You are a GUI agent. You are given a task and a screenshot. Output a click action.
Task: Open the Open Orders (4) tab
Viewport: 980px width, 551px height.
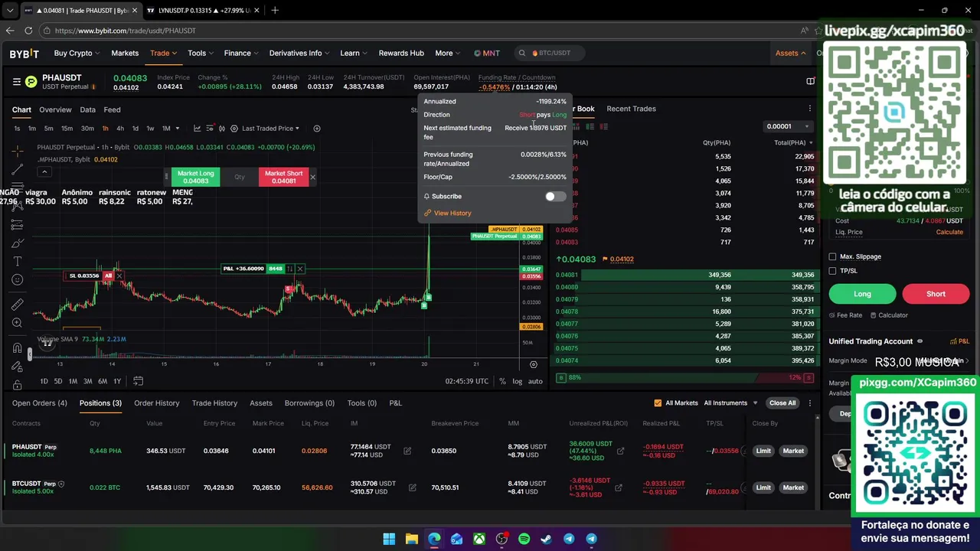point(39,403)
